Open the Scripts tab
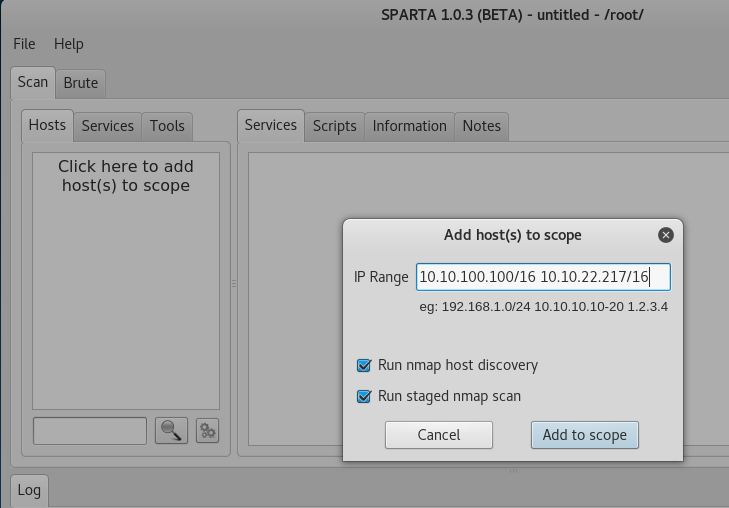Viewport: 729px width, 508px height. click(334, 126)
